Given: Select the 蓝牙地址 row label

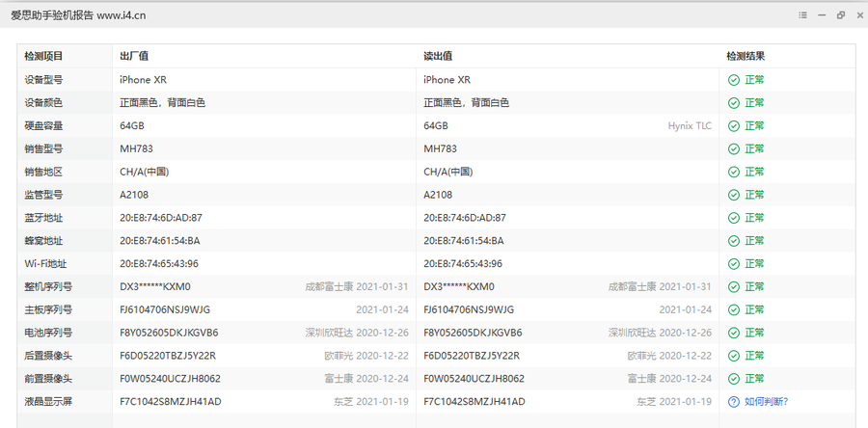Looking at the screenshot, I should point(43,218).
